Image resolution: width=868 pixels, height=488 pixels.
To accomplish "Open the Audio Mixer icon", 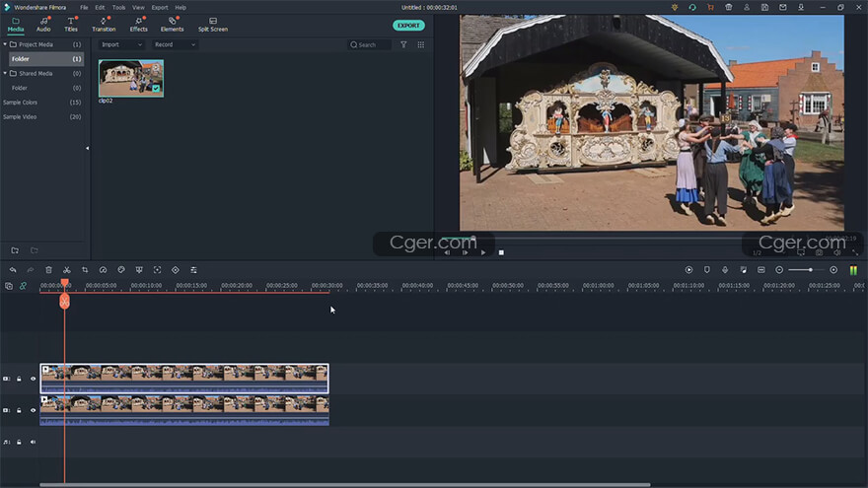I will pyautogui.click(x=744, y=270).
